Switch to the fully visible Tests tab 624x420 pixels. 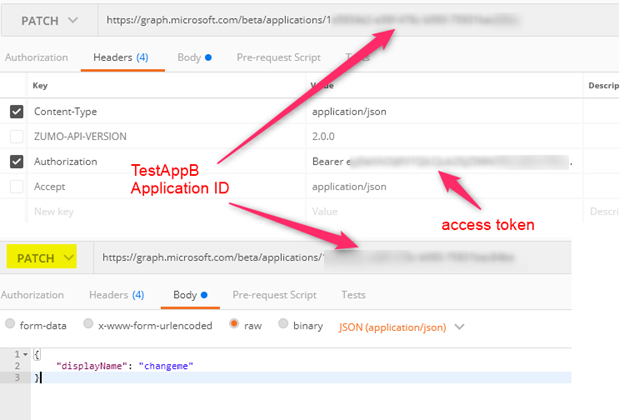(x=353, y=295)
